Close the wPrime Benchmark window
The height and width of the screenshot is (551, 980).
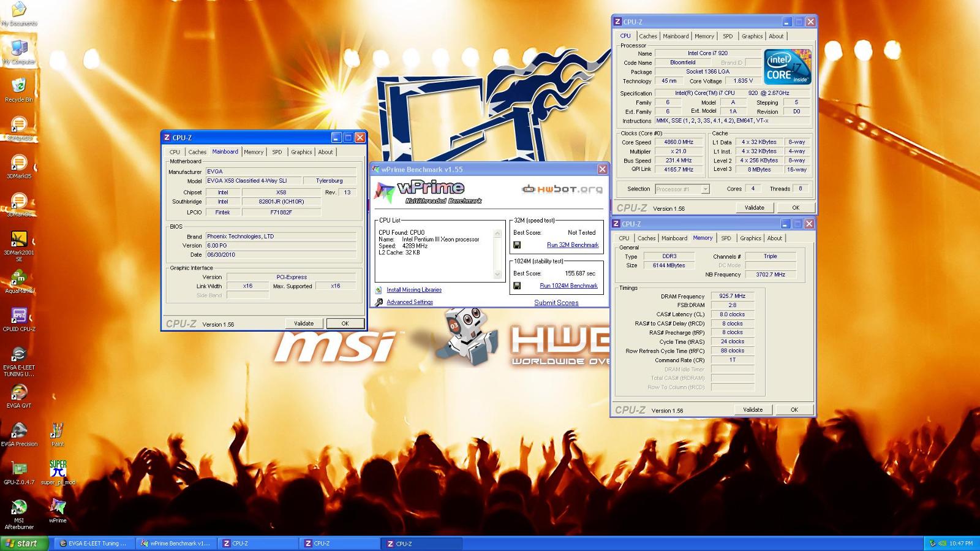click(602, 169)
